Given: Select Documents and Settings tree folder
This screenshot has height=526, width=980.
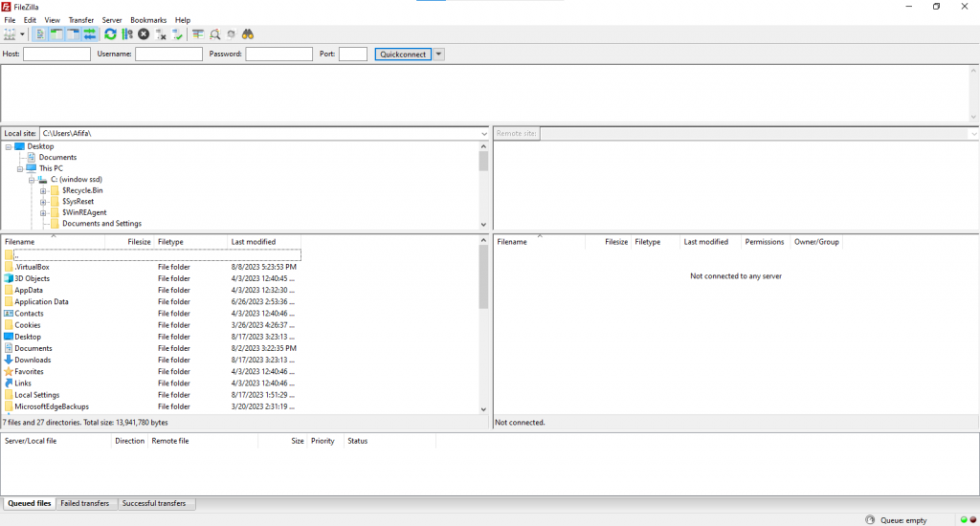Looking at the screenshot, I should 101,224.
